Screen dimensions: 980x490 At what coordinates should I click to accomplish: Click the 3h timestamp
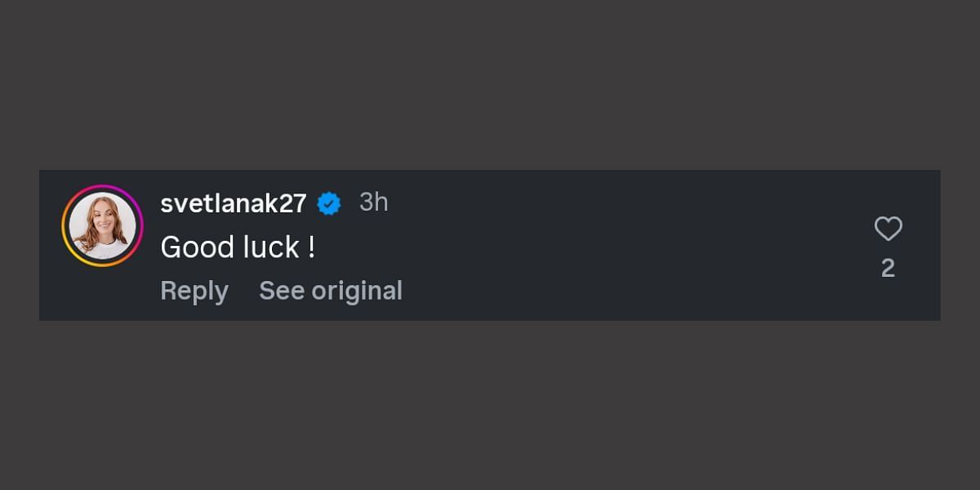coord(374,203)
